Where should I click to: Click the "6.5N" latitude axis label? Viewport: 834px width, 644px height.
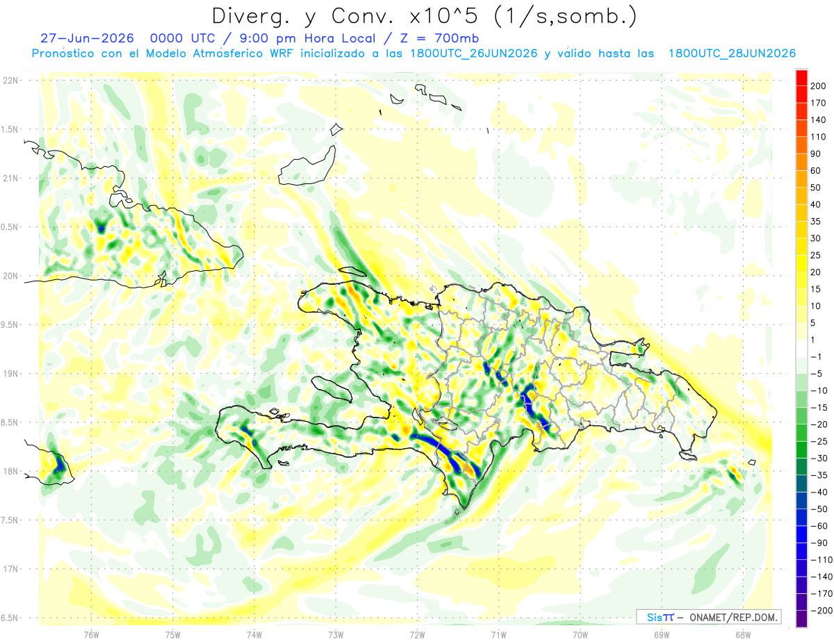(x=10, y=618)
